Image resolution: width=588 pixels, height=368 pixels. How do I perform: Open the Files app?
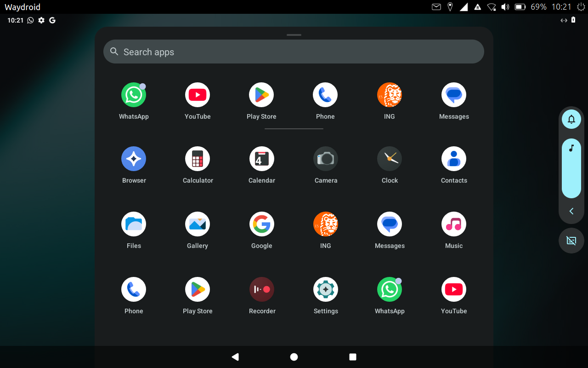pyautogui.click(x=134, y=224)
